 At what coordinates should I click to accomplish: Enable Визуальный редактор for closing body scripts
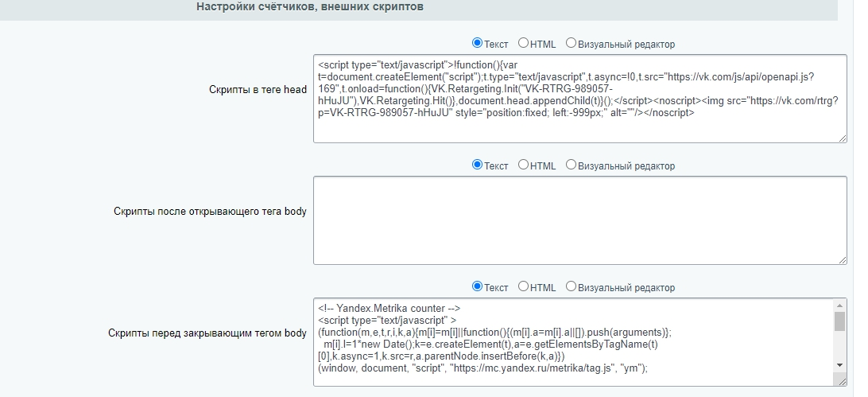click(571, 286)
